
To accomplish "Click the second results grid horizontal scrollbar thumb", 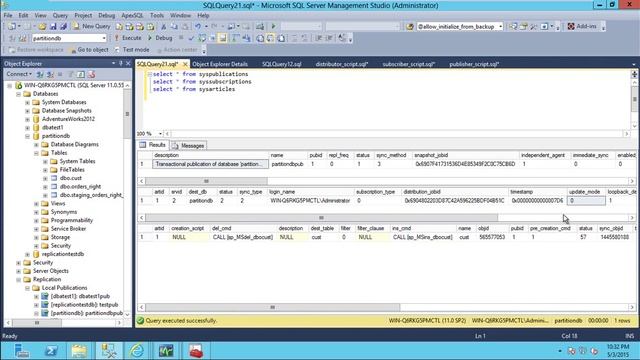I will pos(322,218).
